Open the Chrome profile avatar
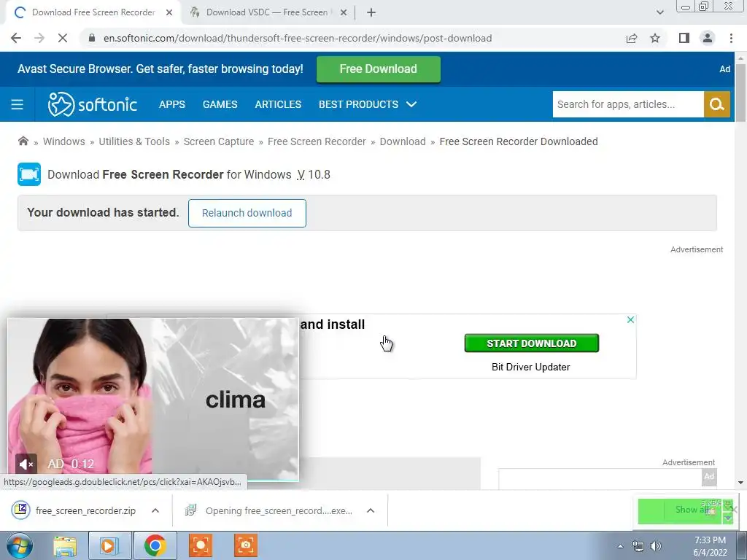 708,38
